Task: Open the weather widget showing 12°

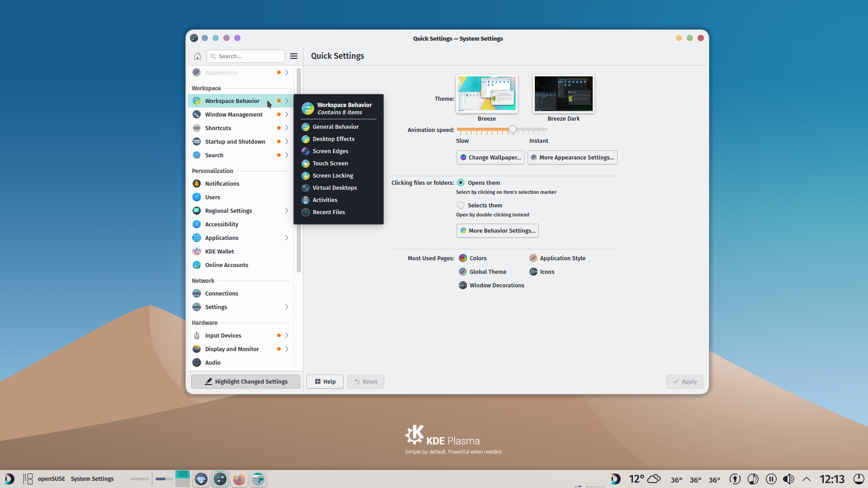Action: pyautogui.click(x=645, y=479)
